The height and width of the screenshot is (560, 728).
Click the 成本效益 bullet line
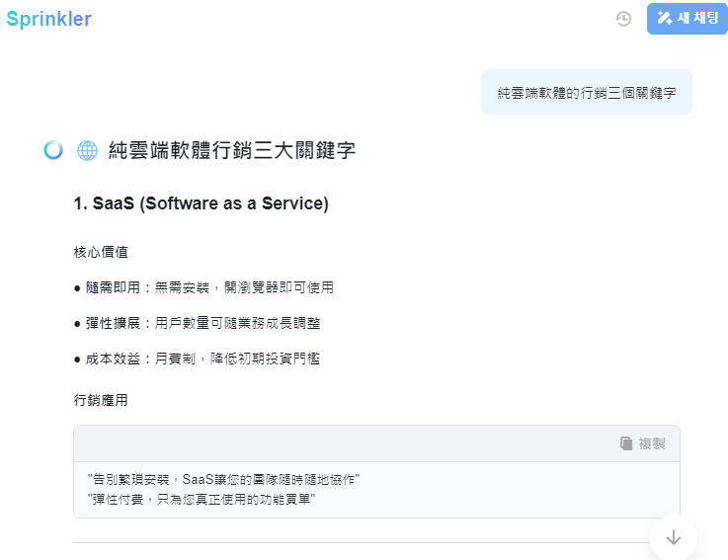click(x=197, y=359)
